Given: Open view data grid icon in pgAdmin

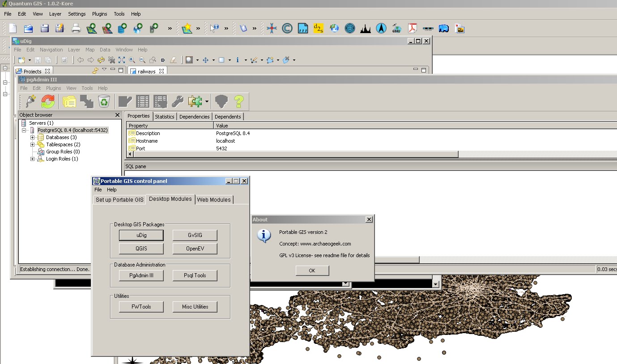Looking at the screenshot, I should (143, 102).
